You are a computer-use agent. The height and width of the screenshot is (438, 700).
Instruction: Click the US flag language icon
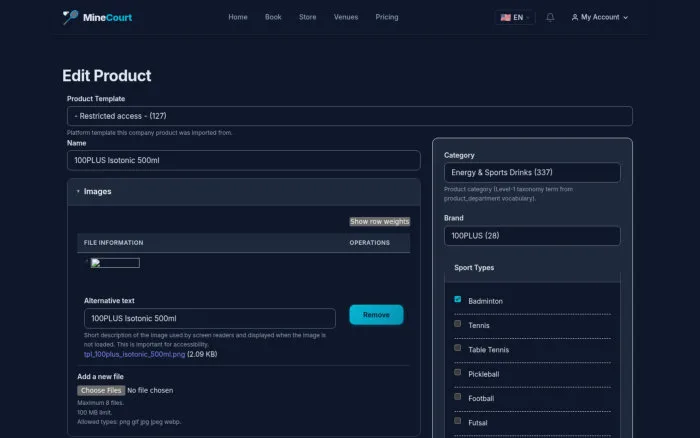pos(505,17)
